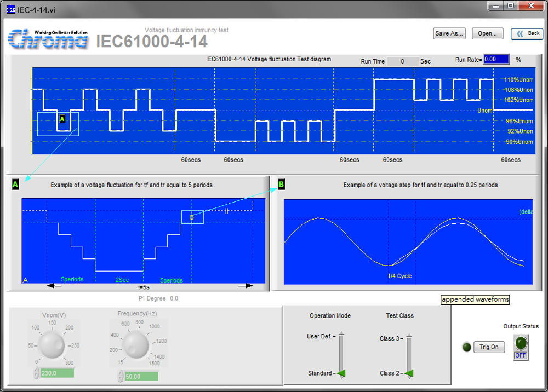Click the stepper arrows beside Vnom 230.0
This screenshot has width=548, height=392.
[36, 373]
